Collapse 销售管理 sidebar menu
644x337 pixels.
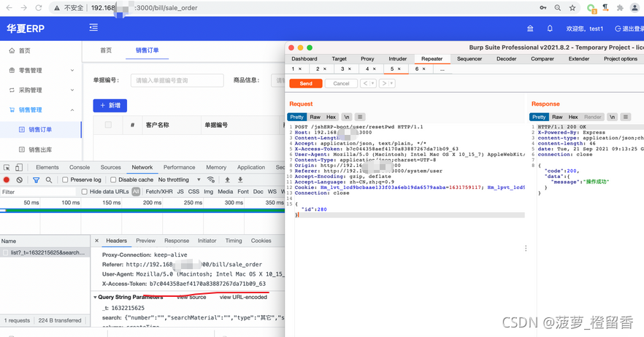point(41,109)
